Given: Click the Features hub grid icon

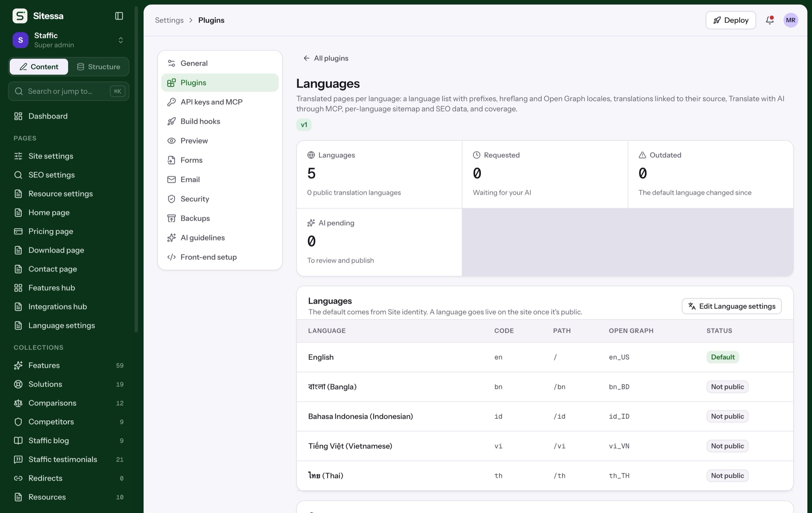Looking at the screenshot, I should pyautogui.click(x=18, y=288).
